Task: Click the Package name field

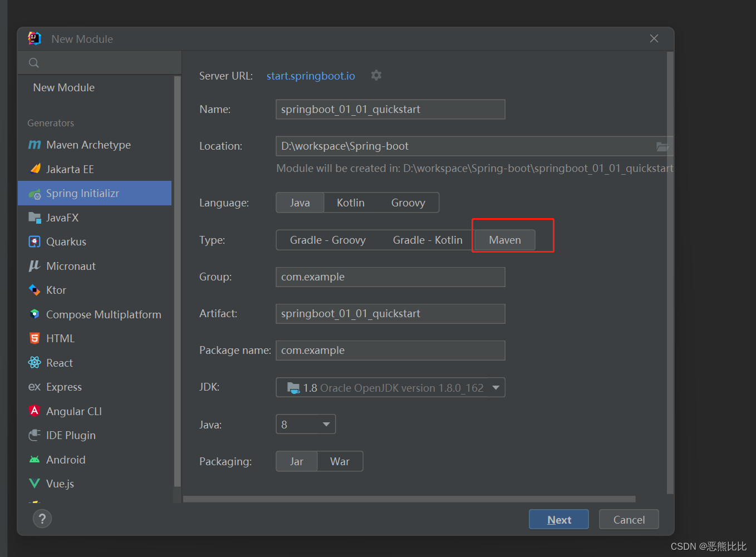Action: (x=390, y=350)
